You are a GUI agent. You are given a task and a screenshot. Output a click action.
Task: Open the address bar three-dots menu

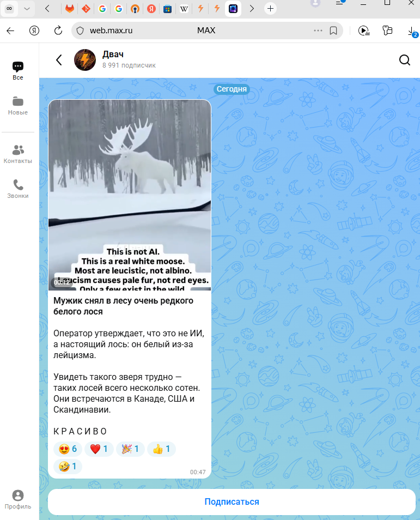coord(318,31)
